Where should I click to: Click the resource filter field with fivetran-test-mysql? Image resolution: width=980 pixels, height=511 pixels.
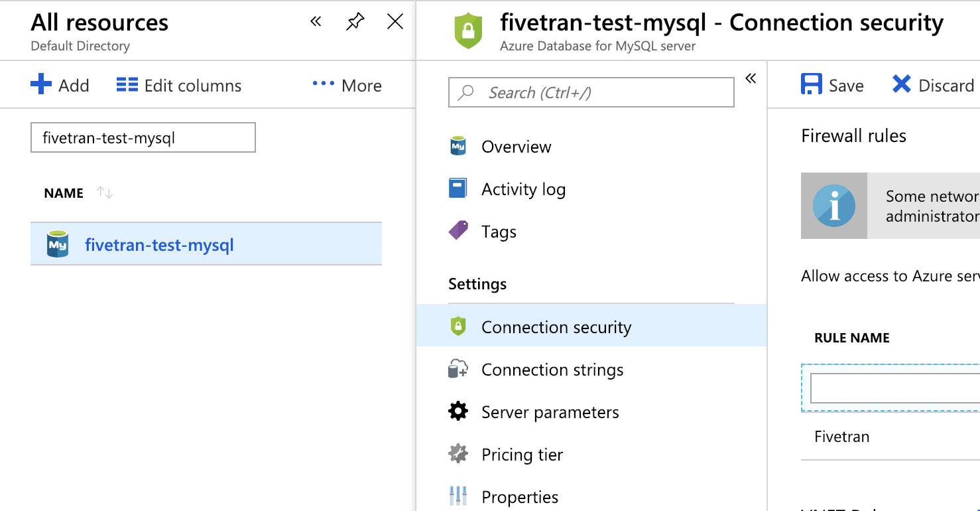click(x=143, y=137)
